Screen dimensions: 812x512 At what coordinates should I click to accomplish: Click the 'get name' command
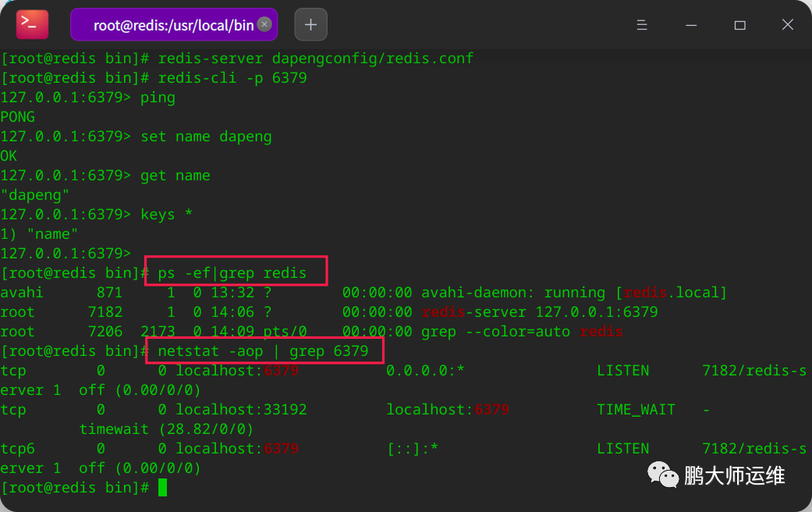click(176, 176)
